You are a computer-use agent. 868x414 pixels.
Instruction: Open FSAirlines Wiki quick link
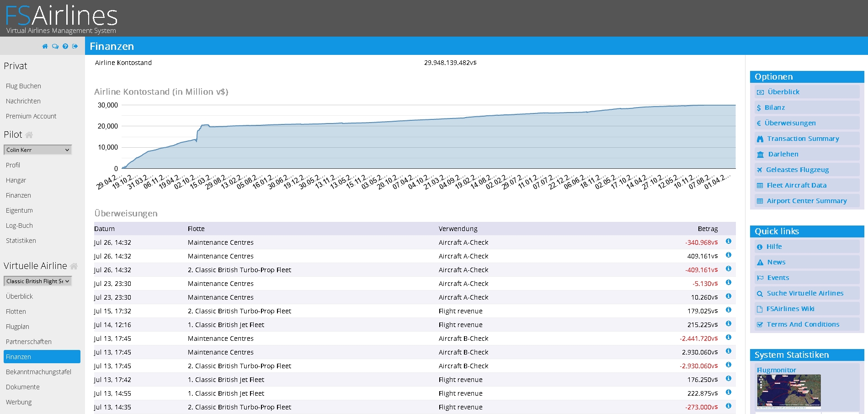click(790, 309)
